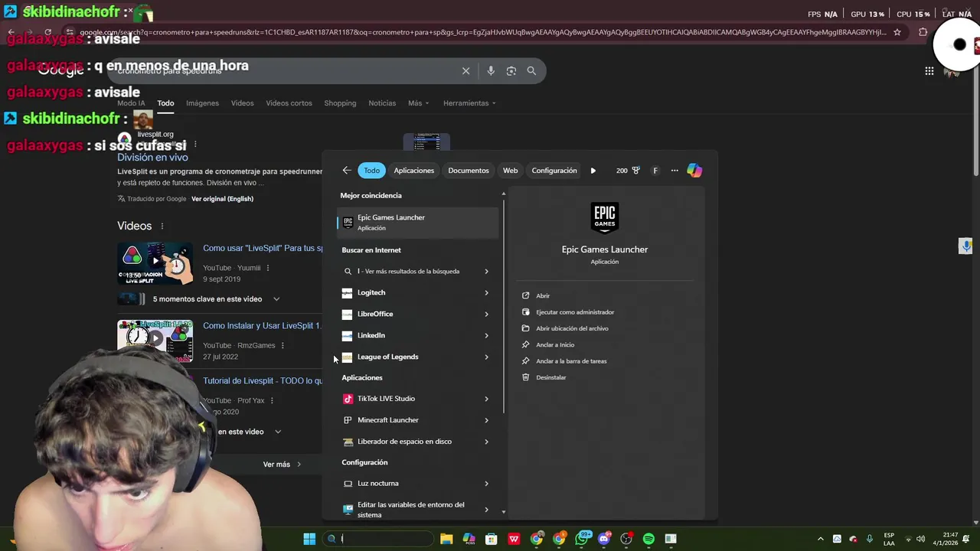The width and height of the screenshot is (980, 551).
Task: Expand 'Ver más resultados de la búsqueda' arrow
Action: pyautogui.click(x=486, y=271)
